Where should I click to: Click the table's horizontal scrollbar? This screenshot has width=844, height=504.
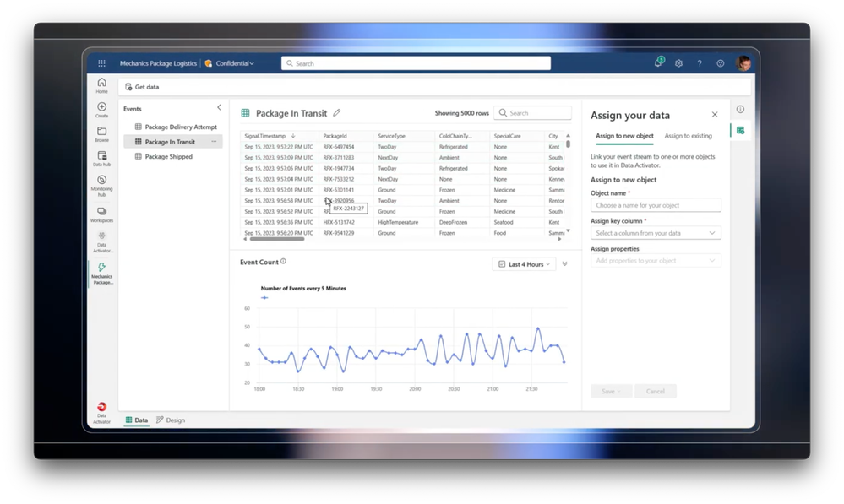276,239
